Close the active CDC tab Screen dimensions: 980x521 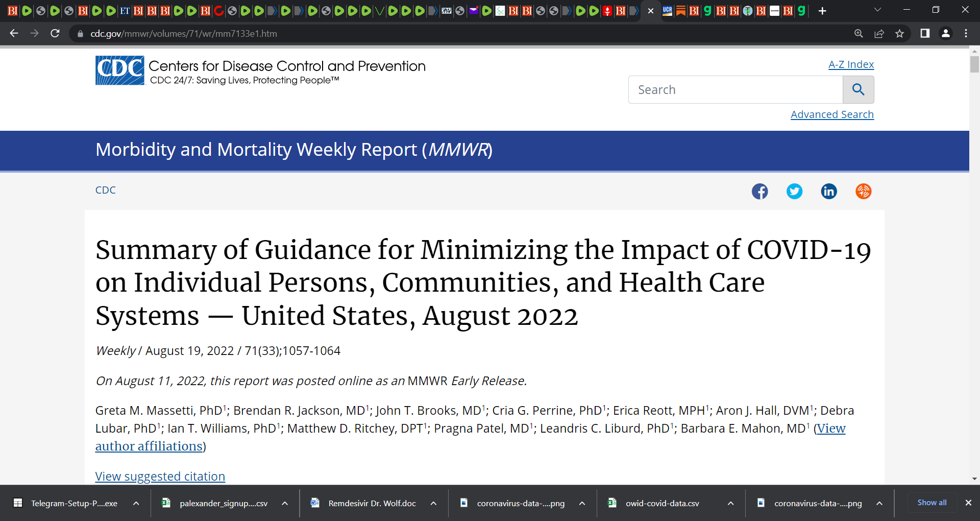(650, 11)
